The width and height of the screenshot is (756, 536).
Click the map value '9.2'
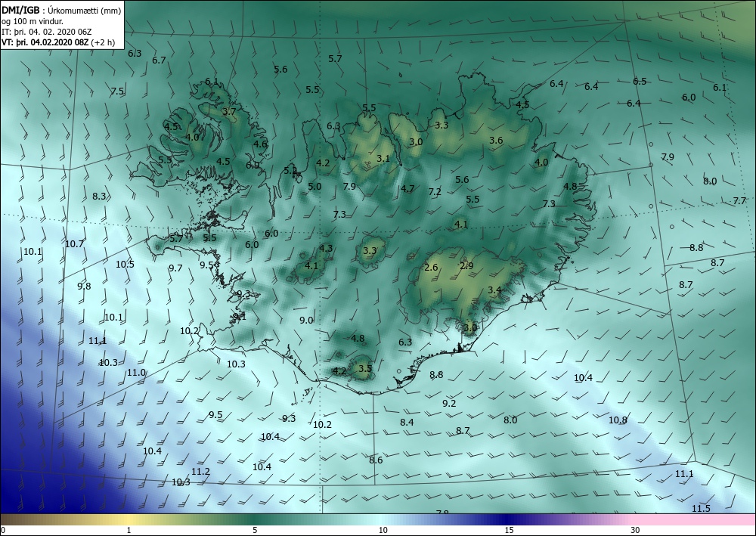point(449,403)
